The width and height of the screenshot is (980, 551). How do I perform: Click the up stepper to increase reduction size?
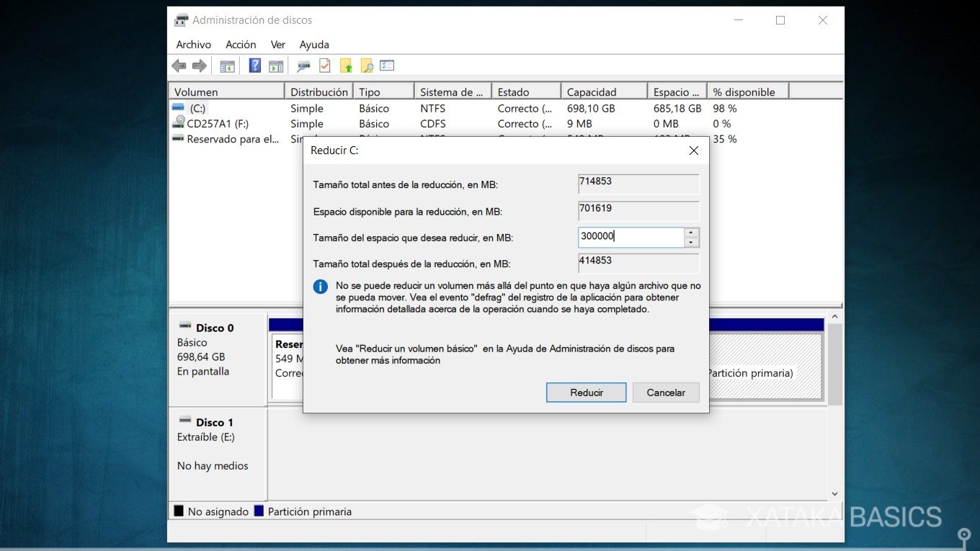coord(690,233)
